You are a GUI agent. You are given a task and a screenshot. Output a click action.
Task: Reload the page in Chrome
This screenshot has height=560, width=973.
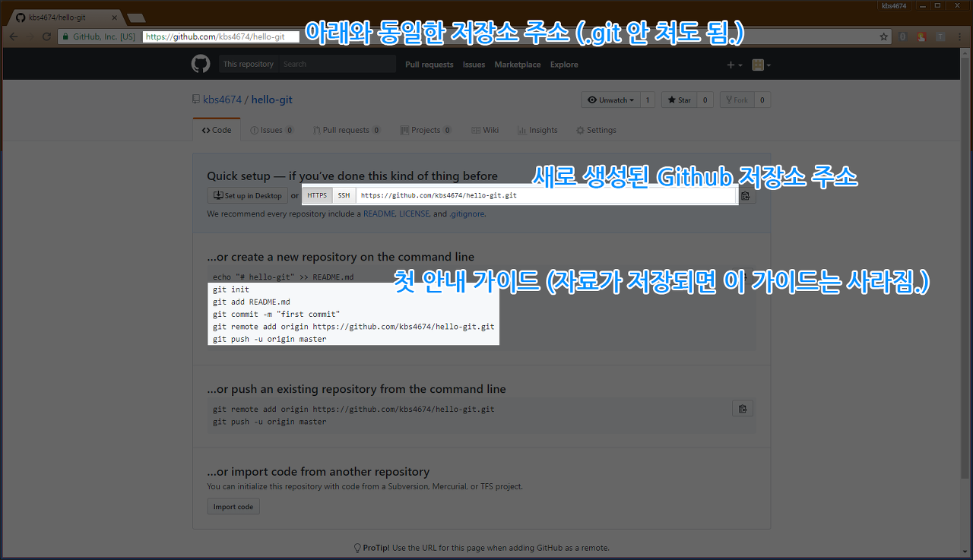coord(46,36)
